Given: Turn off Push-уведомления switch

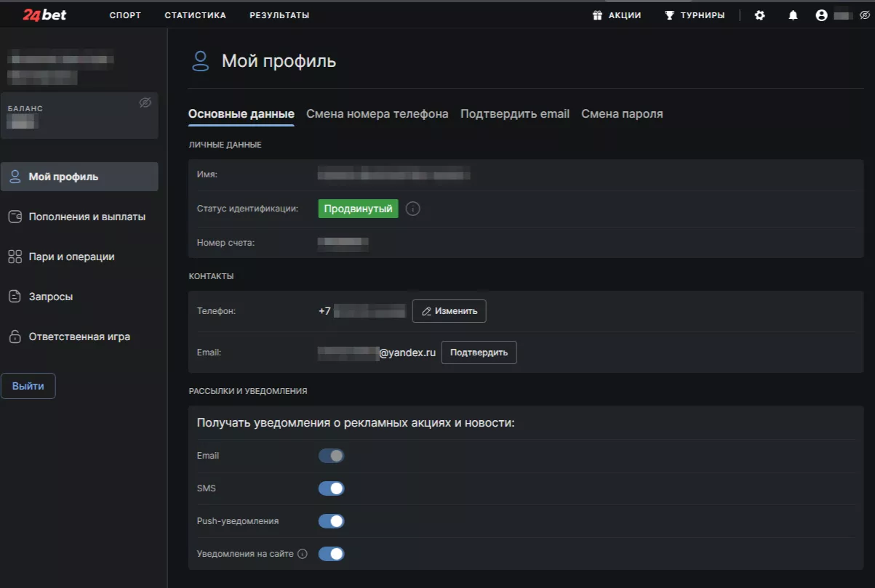Looking at the screenshot, I should [331, 521].
